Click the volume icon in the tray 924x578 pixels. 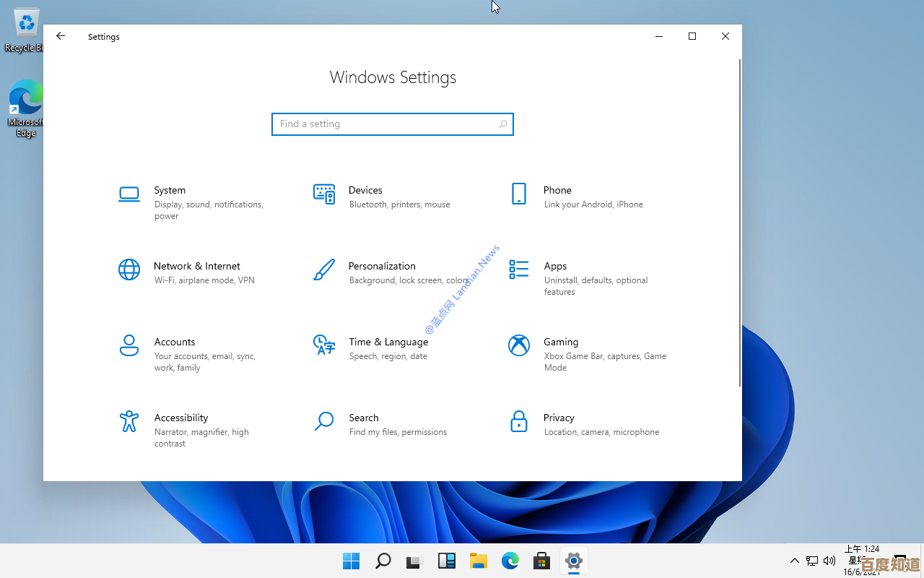(x=829, y=560)
